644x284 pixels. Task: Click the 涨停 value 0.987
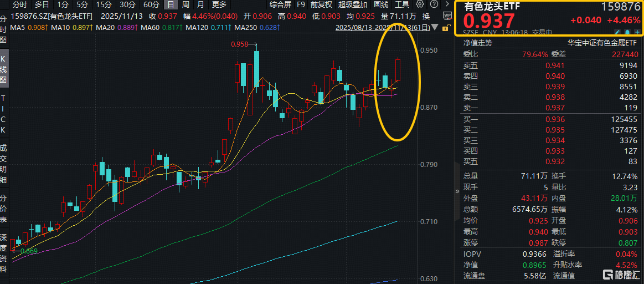[x=539, y=242]
